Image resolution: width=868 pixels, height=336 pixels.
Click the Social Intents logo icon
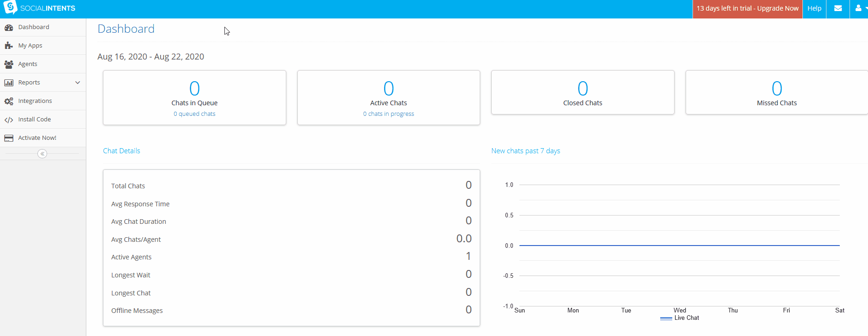(x=10, y=7)
